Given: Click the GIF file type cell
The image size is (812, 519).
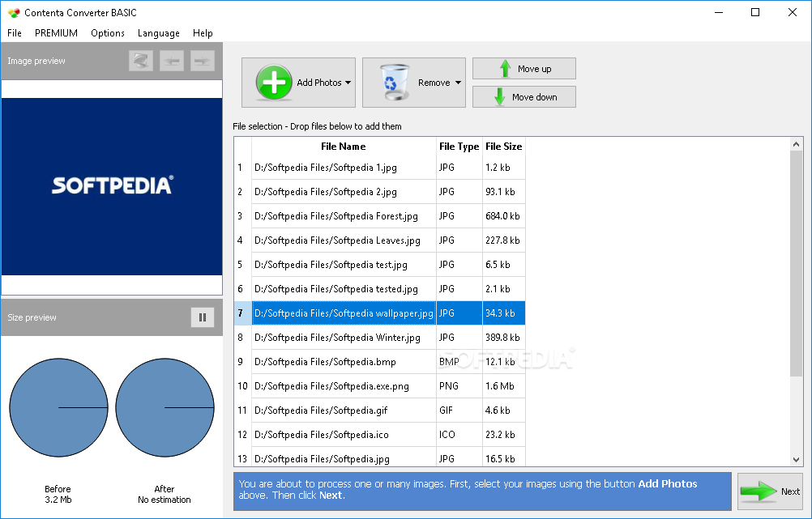Looking at the screenshot, I should (459, 411).
